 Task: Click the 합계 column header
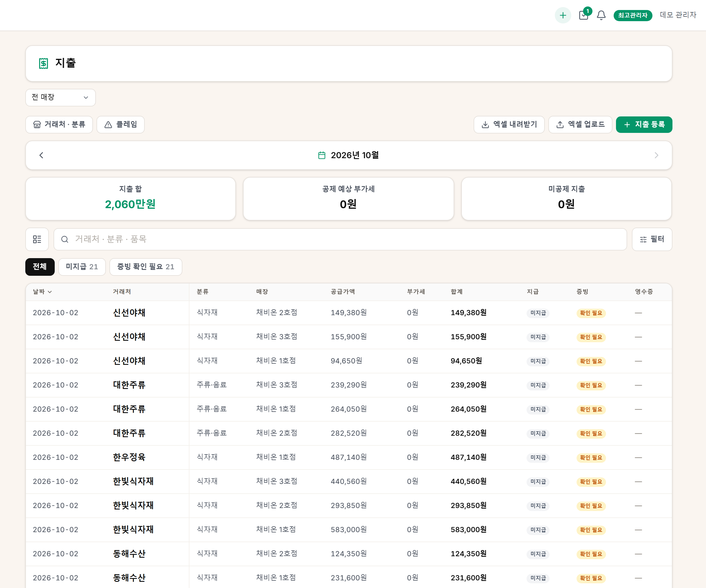click(x=457, y=292)
